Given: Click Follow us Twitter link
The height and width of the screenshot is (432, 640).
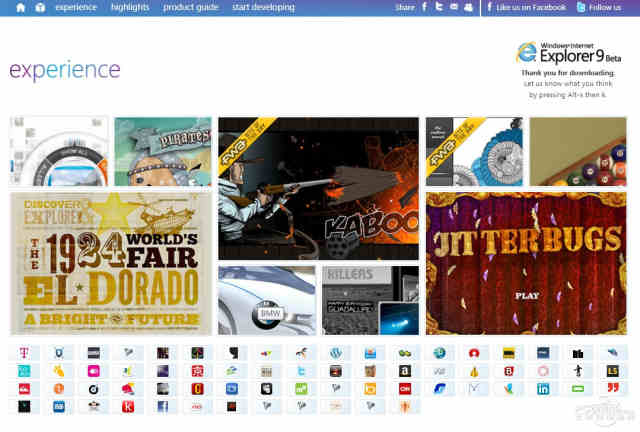Looking at the screenshot, I should tap(599, 7).
